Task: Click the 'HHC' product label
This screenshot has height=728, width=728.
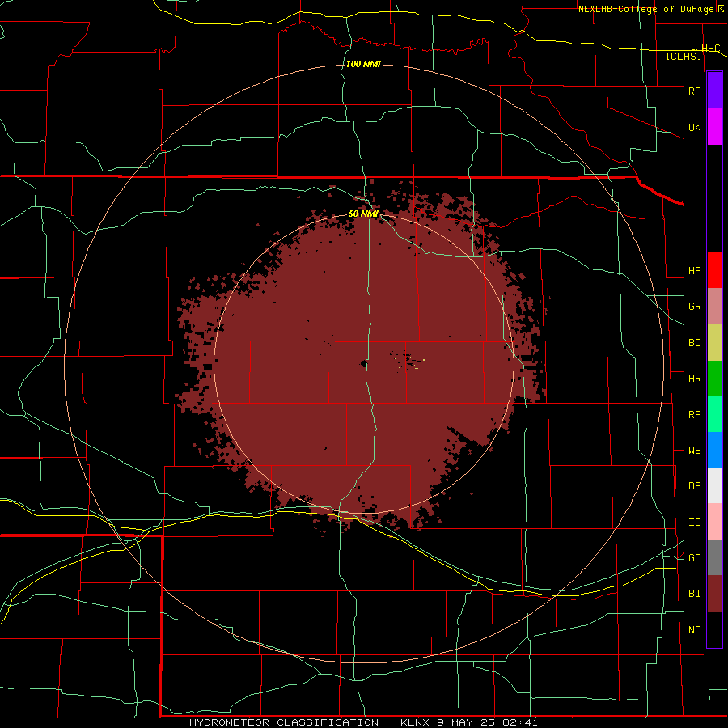Action: click(x=710, y=49)
